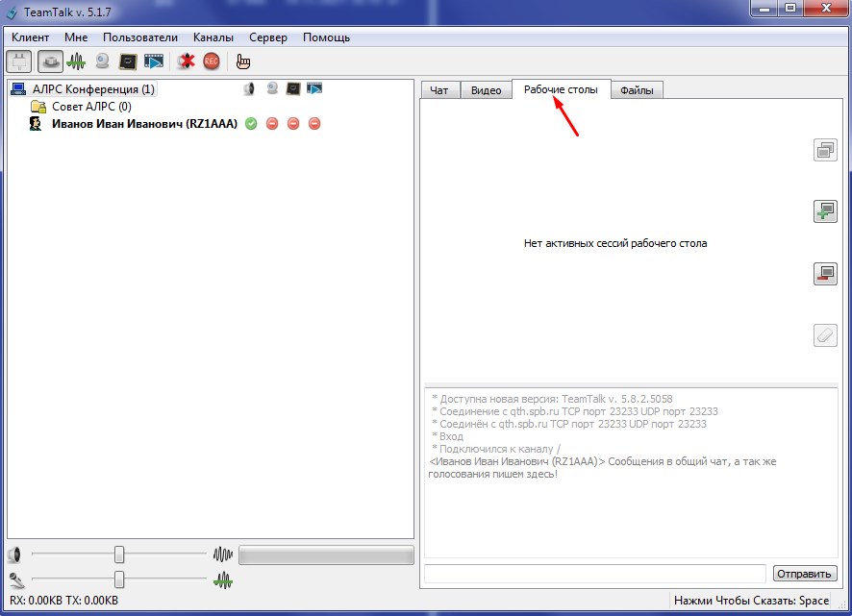Click the webcam video toolbar icon
This screenshot has width=852, height=616.
(102, 62)
